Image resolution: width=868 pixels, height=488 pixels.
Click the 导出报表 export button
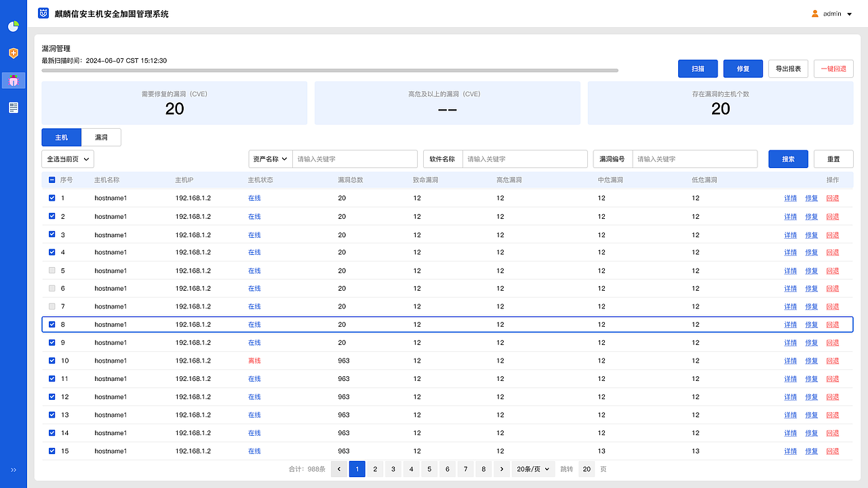point(788,68)
